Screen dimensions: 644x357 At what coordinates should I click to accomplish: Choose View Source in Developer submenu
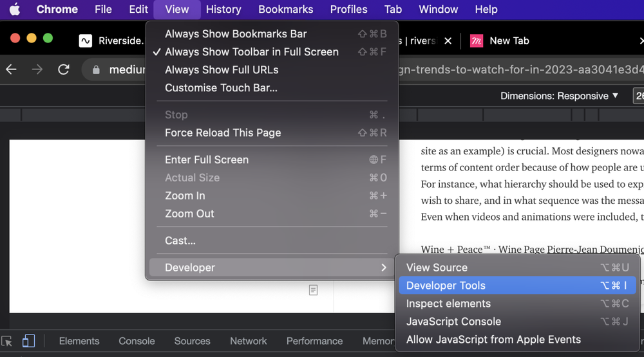tap(517, 268)
